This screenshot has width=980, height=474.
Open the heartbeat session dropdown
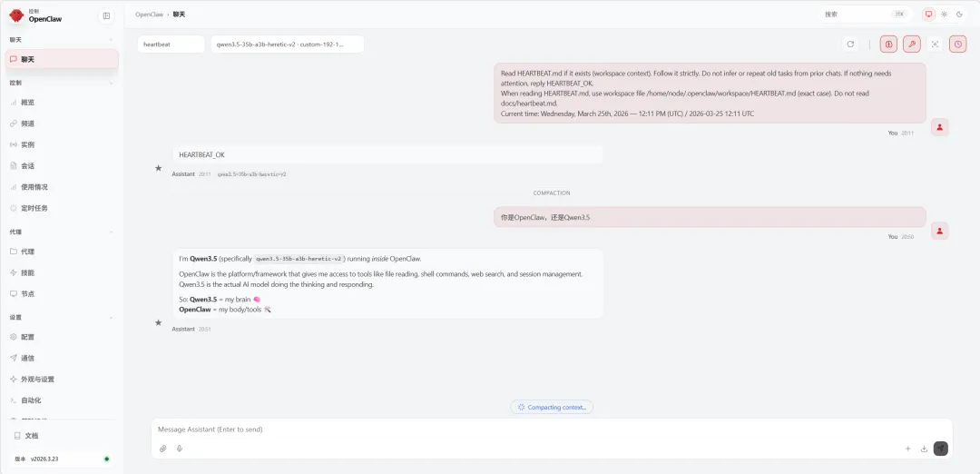(171, 44)
